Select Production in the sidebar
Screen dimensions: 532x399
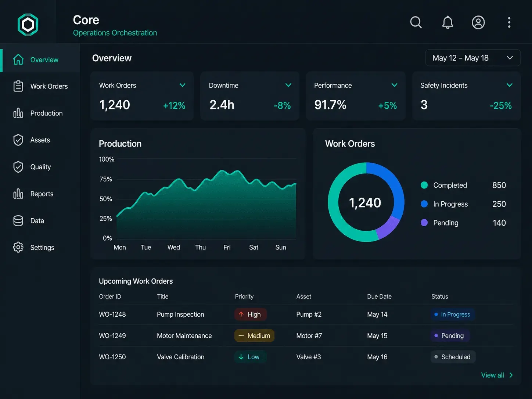[x=40, y=113]
